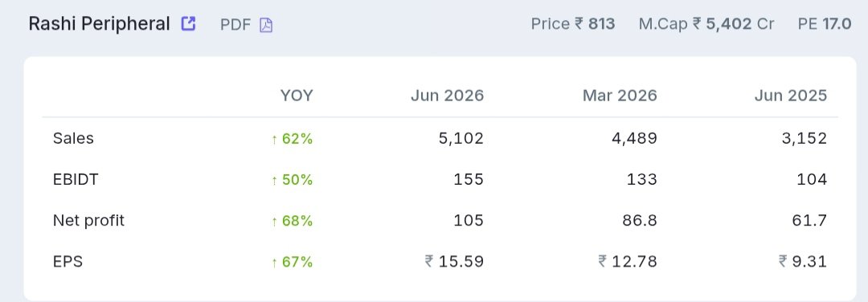This screenshot has height=302, width=868.
Task: Click the Rashi Peripheral company name
Action: tap(99, 24)
